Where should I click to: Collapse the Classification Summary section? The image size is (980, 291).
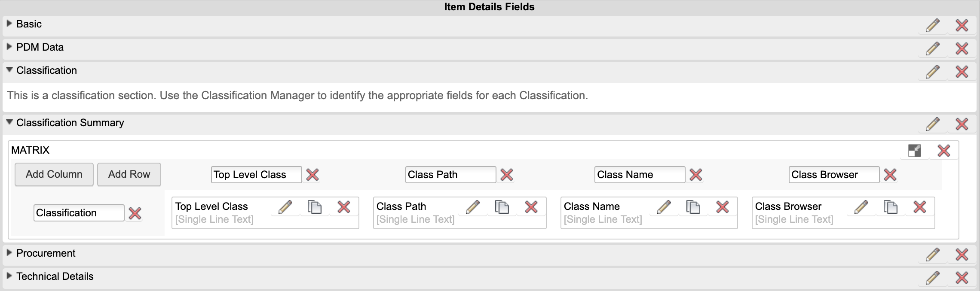(9, 122)
